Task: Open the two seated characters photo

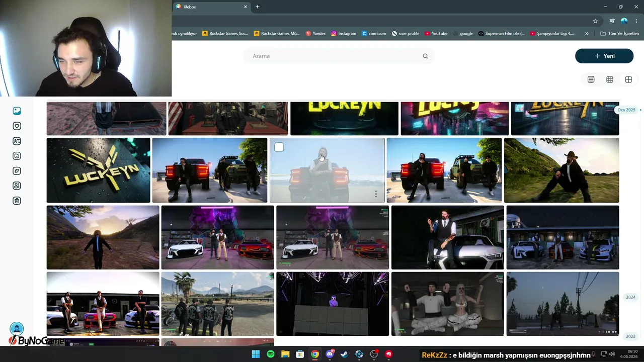Action: [x=447, y=304]
